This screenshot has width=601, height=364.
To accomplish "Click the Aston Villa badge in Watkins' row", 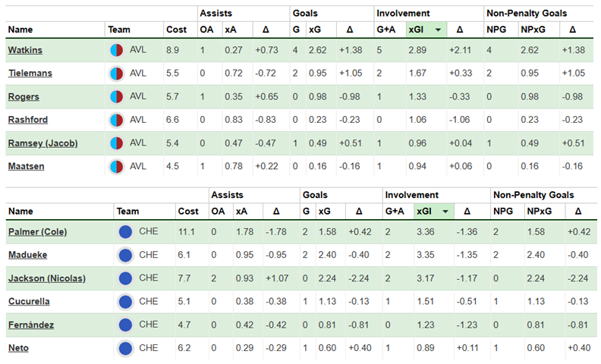I will pyautogui.click(x=117, y=50).
